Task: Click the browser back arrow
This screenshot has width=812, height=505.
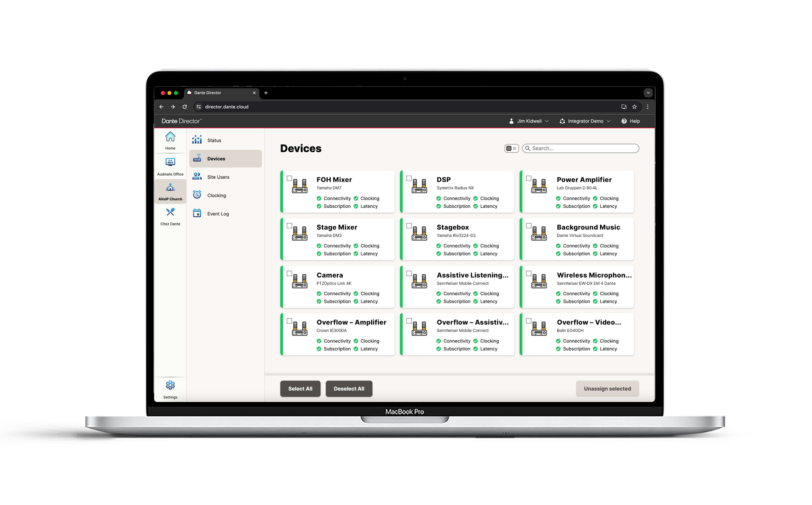Action: pos(161,107)
